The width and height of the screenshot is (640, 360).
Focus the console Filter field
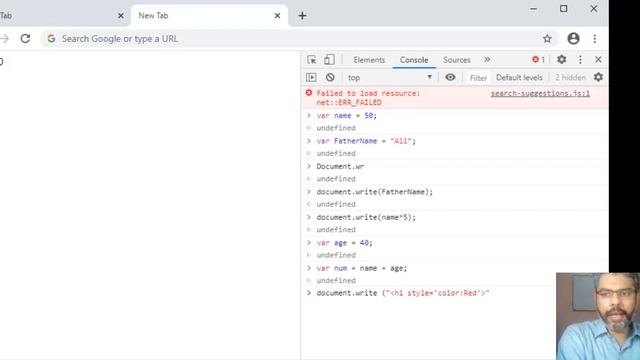point(478,78)
